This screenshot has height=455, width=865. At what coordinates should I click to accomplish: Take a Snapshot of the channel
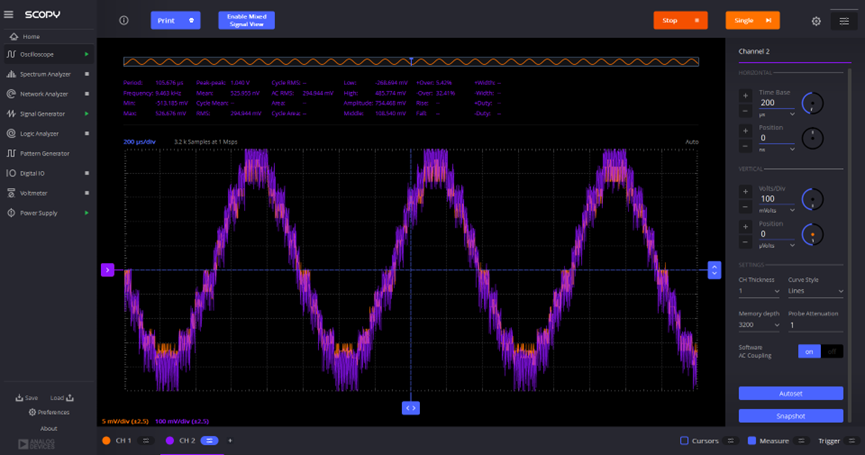tap(791, 416)
